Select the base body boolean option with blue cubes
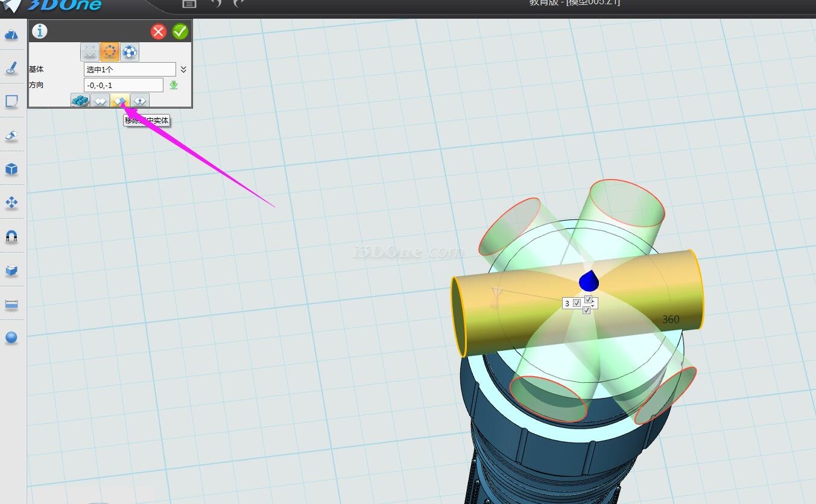The height and width of the screenshot is (504, 816). click(x=80, y=101)
